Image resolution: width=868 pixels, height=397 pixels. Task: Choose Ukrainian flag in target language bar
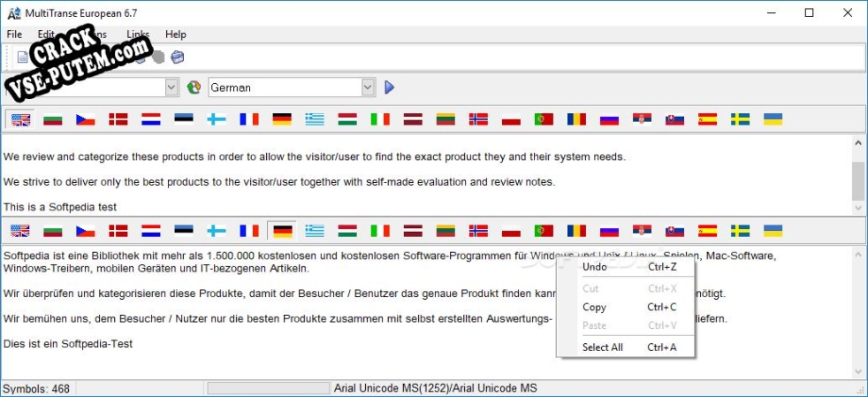[x=773, y=231]
